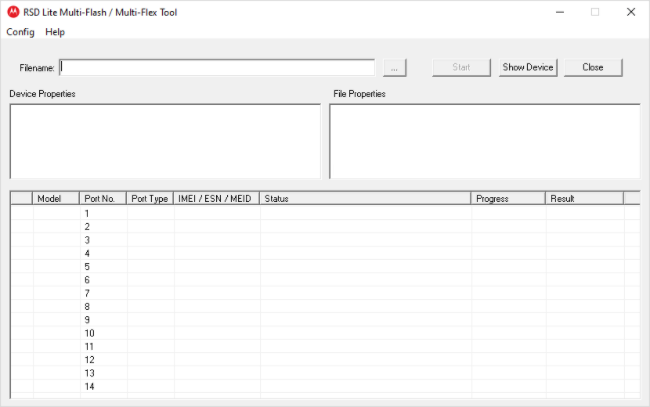This screenshot has width=650, height=407.
Task: Click the Show Device button
Action: (528, 68)
